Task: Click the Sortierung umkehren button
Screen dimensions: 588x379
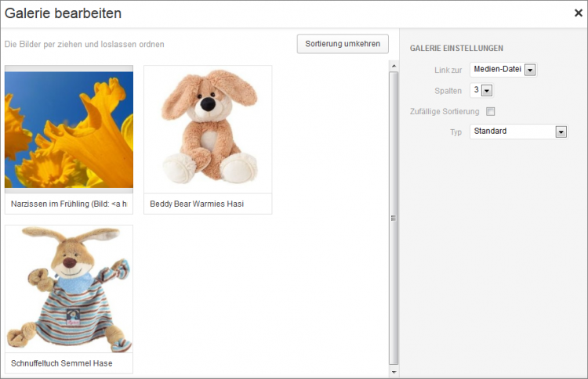Action: point(343,44)
